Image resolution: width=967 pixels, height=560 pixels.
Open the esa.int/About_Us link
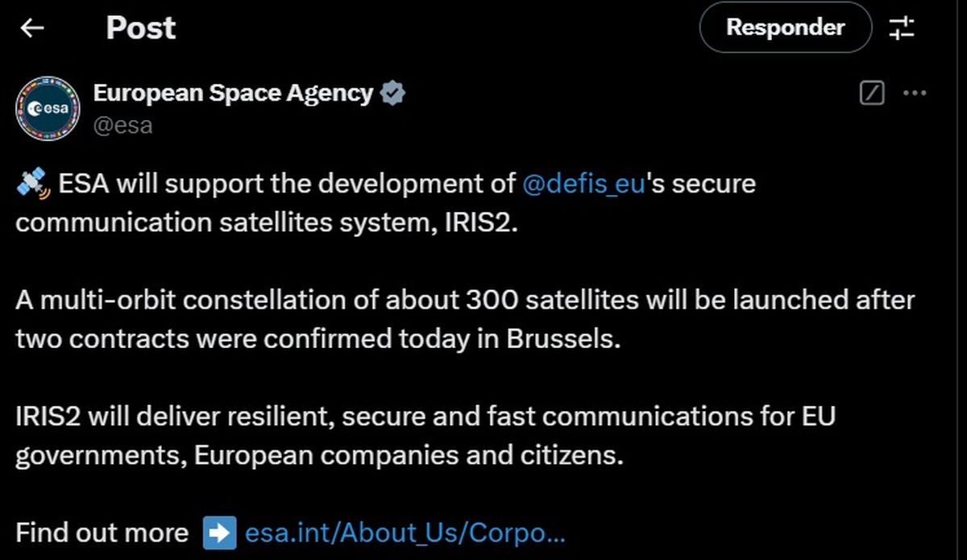pyautogui.click(x=405, y=533)
